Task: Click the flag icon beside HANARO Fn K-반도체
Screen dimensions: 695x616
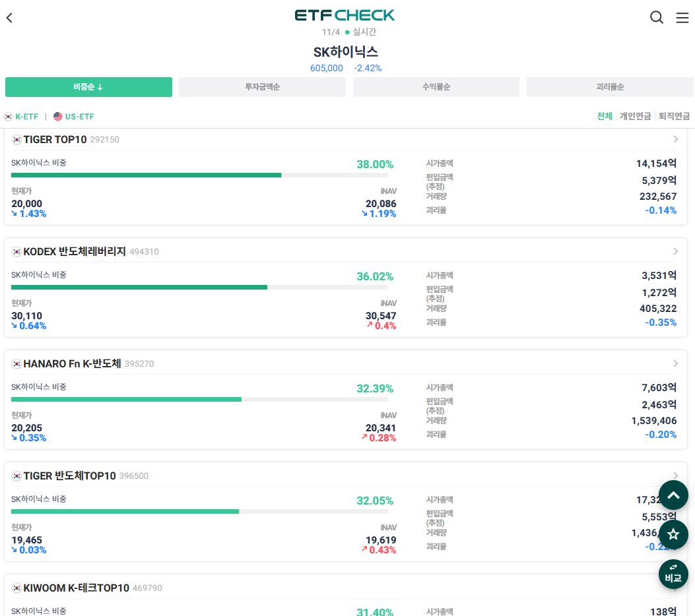Action: pos(17,364)
